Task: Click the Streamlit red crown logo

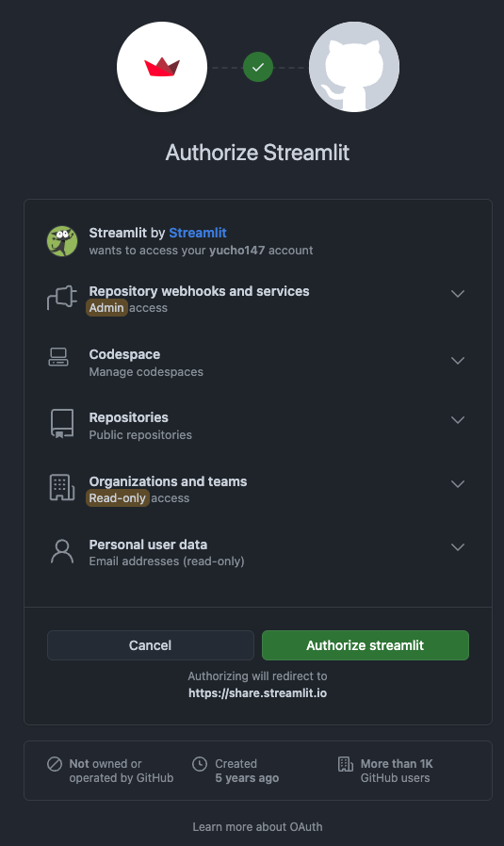Action: pyautogui.click(x=162, y=67)
